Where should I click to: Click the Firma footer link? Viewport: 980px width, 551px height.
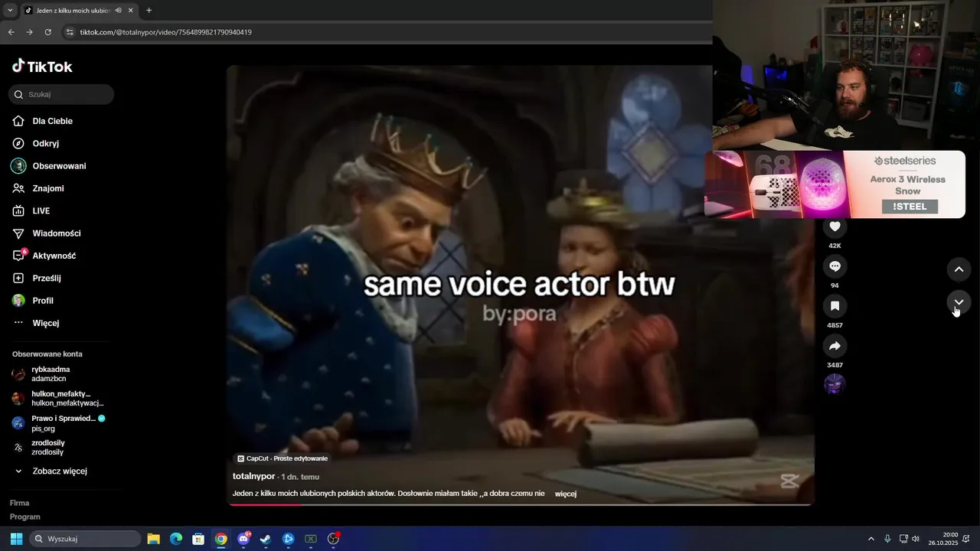[x=20, y=503]
